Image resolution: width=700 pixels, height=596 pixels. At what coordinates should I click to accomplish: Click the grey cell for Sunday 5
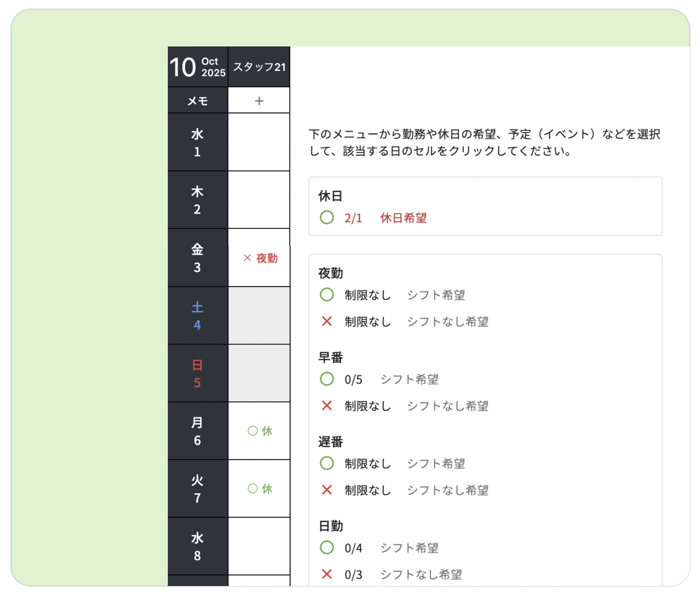point(259,373)
